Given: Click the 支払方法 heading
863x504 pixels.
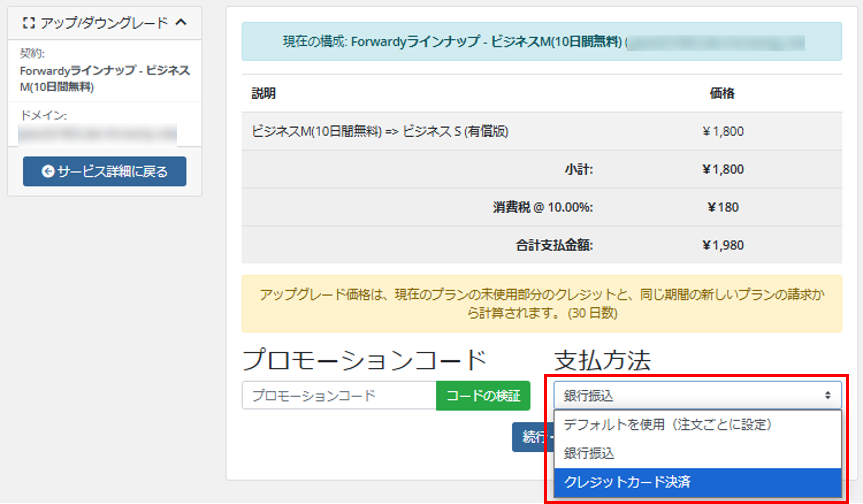Looking at the screenshot, I should click(x=602, y=360).
